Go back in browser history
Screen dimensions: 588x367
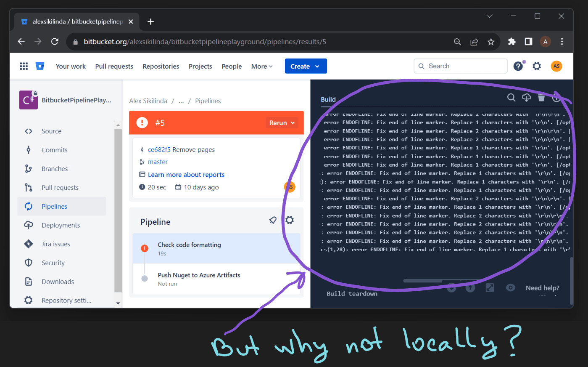pyautogui.click(x=21, y=42)
